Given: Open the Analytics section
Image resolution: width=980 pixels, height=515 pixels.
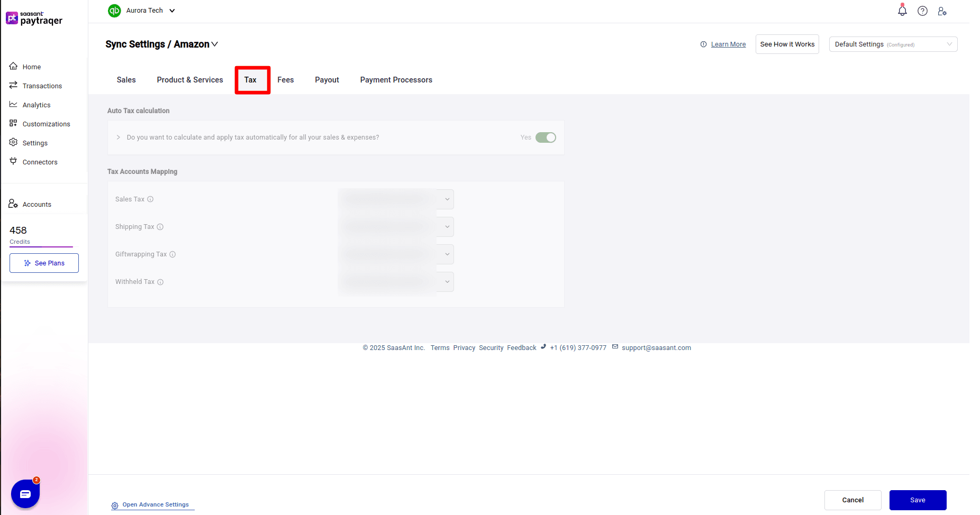Looking at the screenshot, I should tap(37, 105).
